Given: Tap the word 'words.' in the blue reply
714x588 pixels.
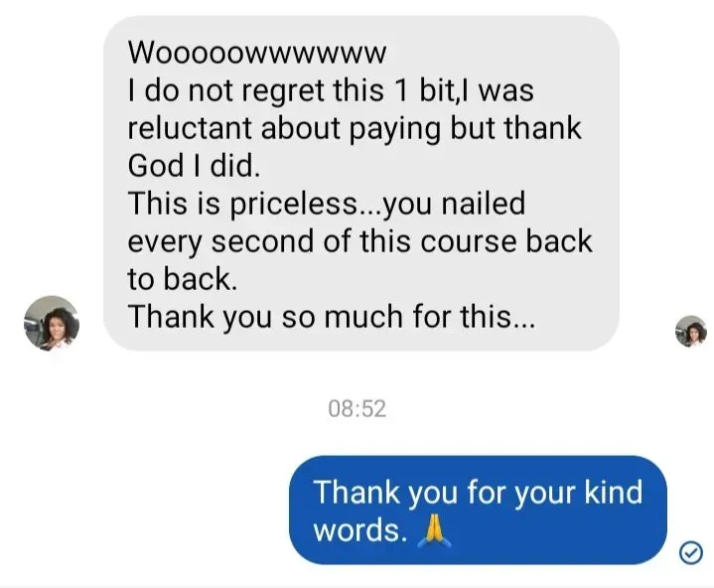Looking at the screenshot, I should click(360, 531).
